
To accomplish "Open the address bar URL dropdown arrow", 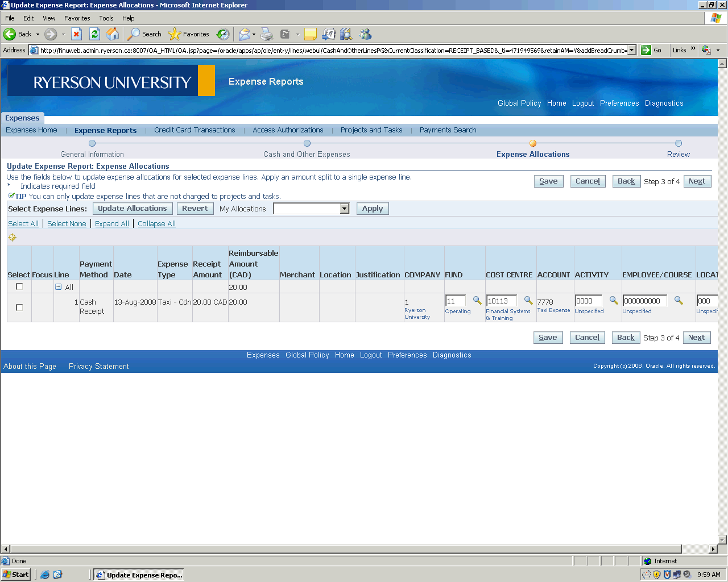I will tap(631, 50).
